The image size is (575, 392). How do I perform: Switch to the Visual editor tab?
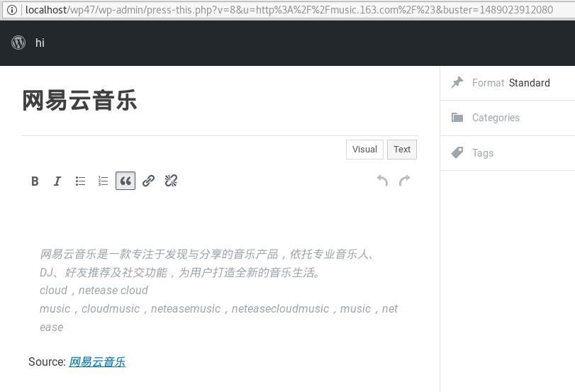364,150
